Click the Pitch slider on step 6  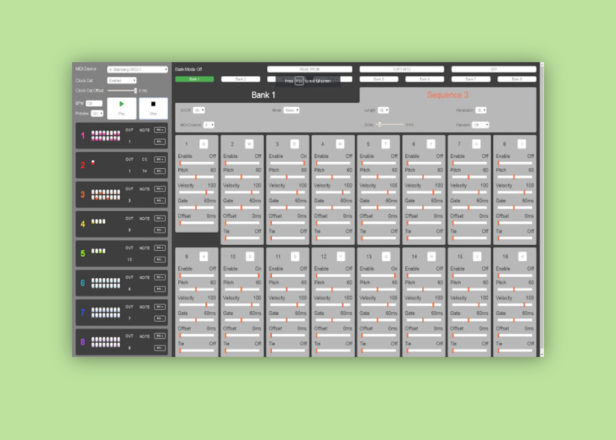424,177
